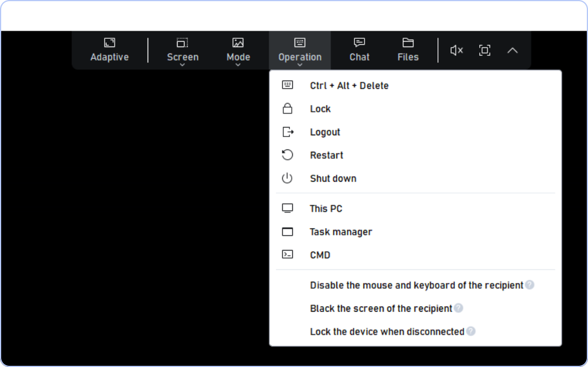The image size is (588, 367).
Task: Show help for Black the screen option
Action: [x=459, y=308]
